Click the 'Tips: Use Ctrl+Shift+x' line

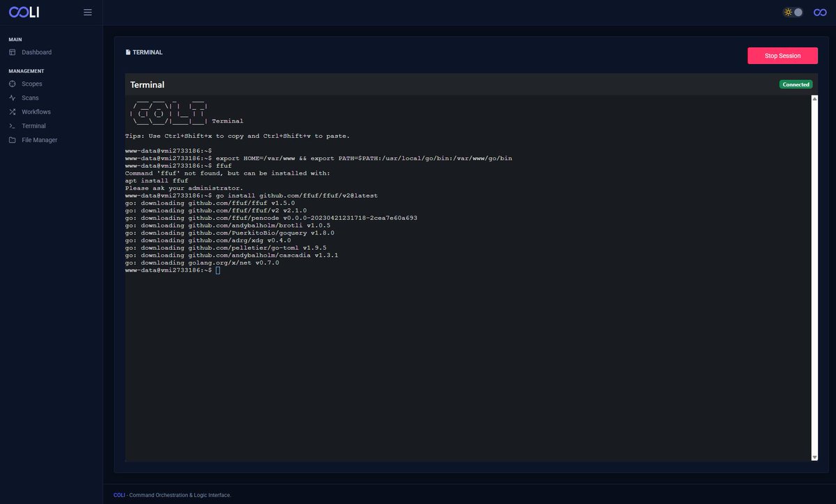238,136
